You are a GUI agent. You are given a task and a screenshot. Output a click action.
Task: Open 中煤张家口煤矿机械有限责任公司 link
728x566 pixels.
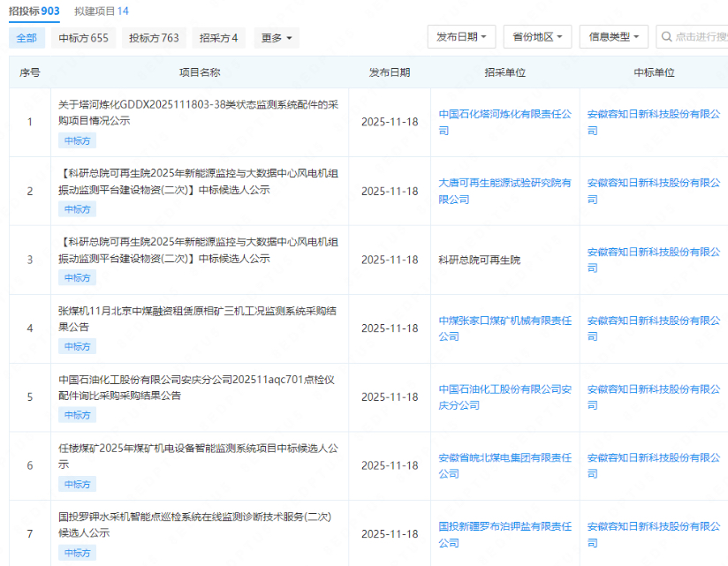(505, 328)
